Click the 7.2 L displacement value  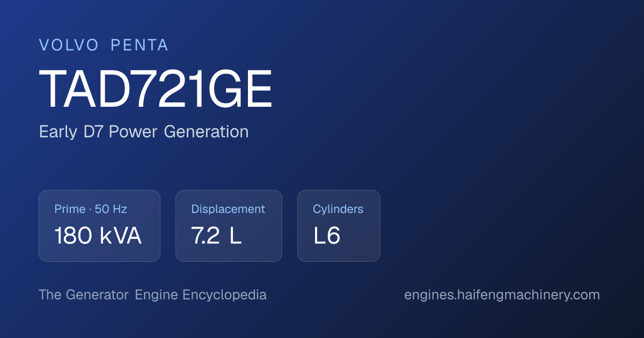pos(216,236)
